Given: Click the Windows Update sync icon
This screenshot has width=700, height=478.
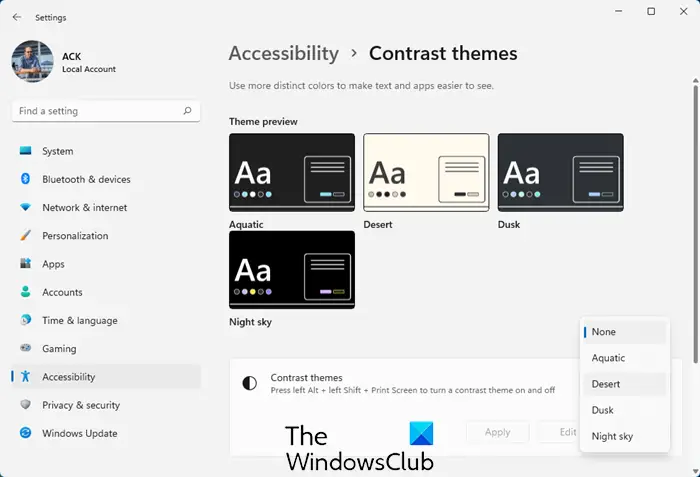Looking at the screenshot, I should point(25,433).
